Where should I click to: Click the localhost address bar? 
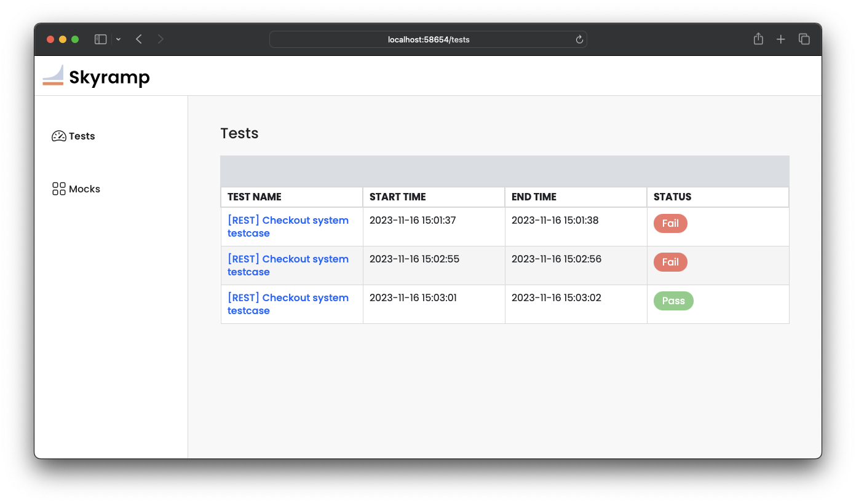pyautogui.click(x=428, y=39)
